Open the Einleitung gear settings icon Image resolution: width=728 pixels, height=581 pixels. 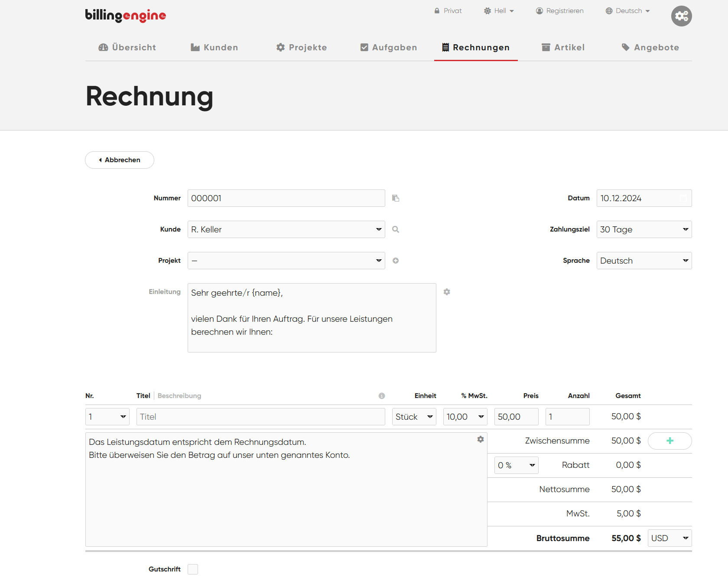coord(447,292)
